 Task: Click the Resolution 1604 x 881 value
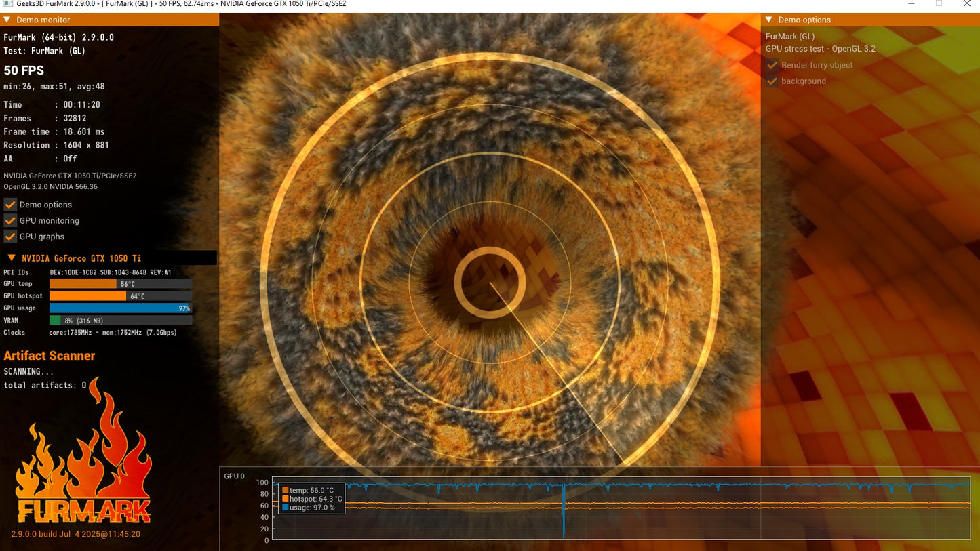86,146
